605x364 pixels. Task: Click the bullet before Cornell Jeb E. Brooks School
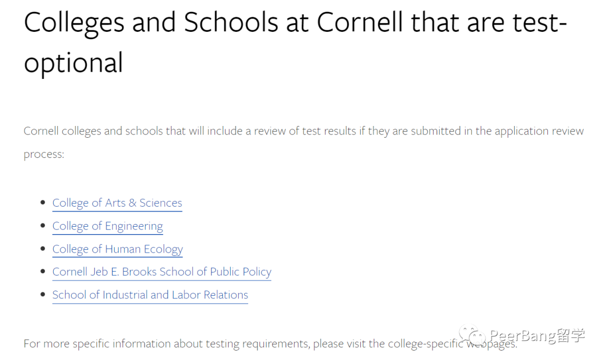[x=43, y=271]
